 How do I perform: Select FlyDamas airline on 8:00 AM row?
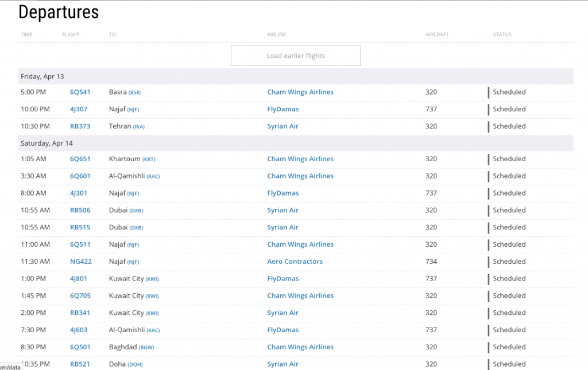coord(283,193)
